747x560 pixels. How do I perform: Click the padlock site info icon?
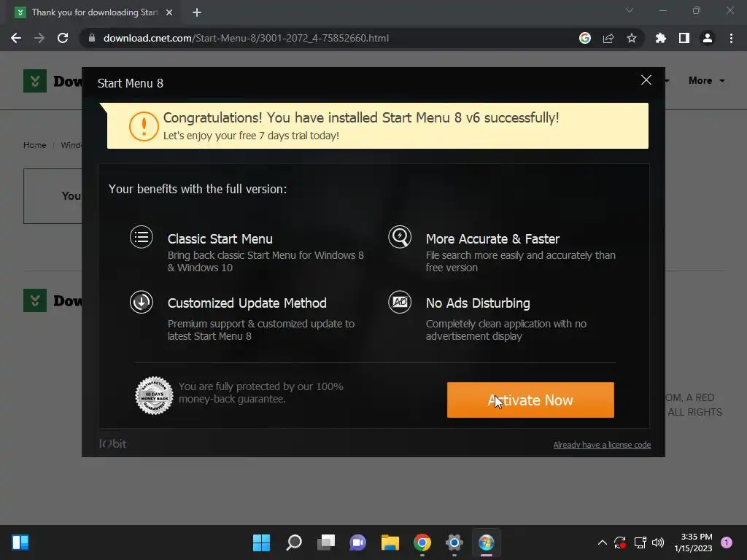(92, 38)
